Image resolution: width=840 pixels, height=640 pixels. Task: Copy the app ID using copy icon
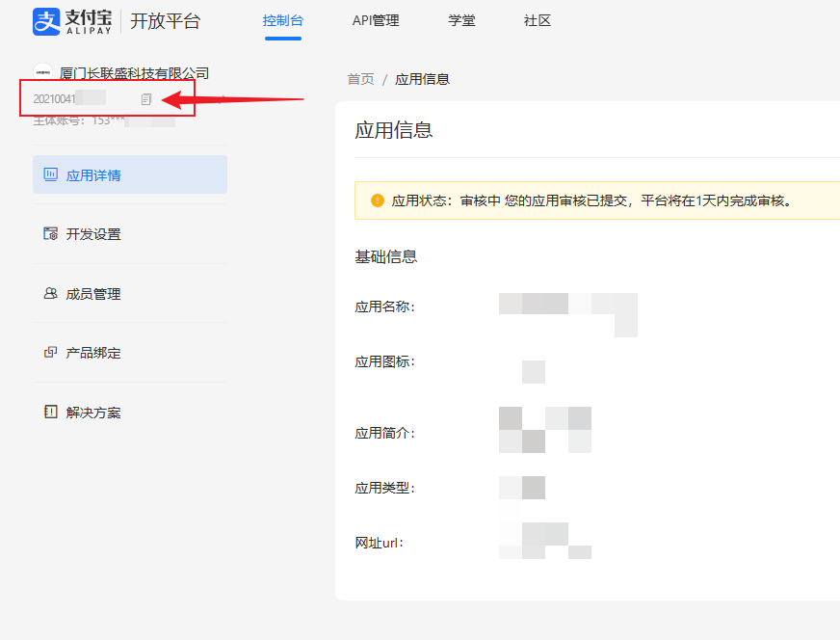[x=146, y=98]
